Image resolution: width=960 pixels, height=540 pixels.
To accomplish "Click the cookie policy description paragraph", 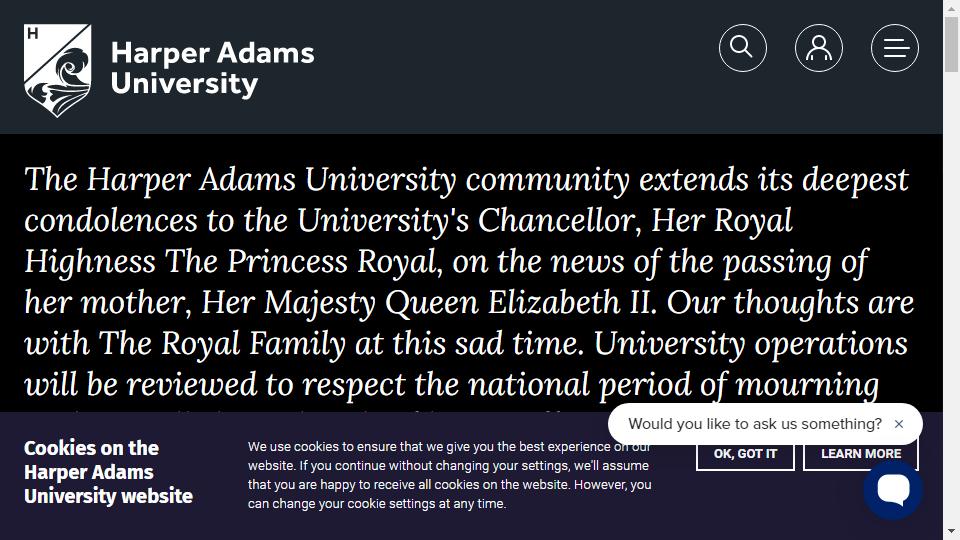I will [x=449, y=475].
